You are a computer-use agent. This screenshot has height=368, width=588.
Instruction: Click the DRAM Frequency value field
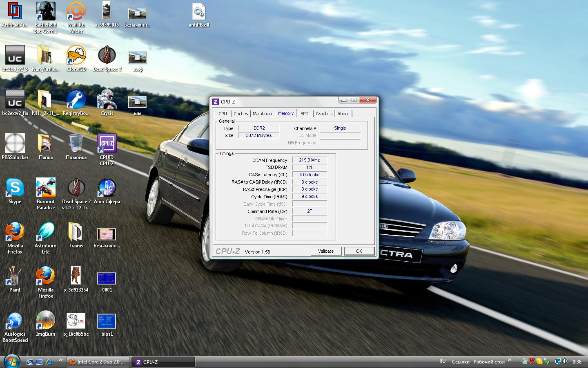click(x=310, y=160)
